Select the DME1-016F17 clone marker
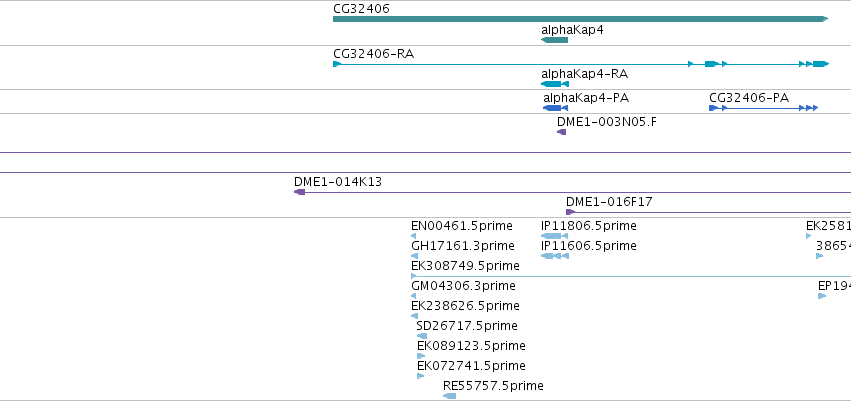Screen dimensions: 851x401 [x=570, y=212]
